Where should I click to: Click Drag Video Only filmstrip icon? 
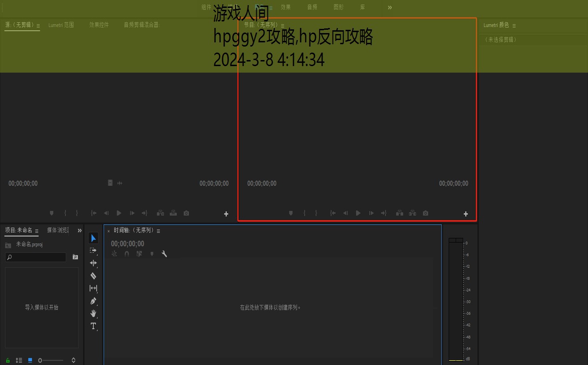pyautogui.click(x=110, y=183)
